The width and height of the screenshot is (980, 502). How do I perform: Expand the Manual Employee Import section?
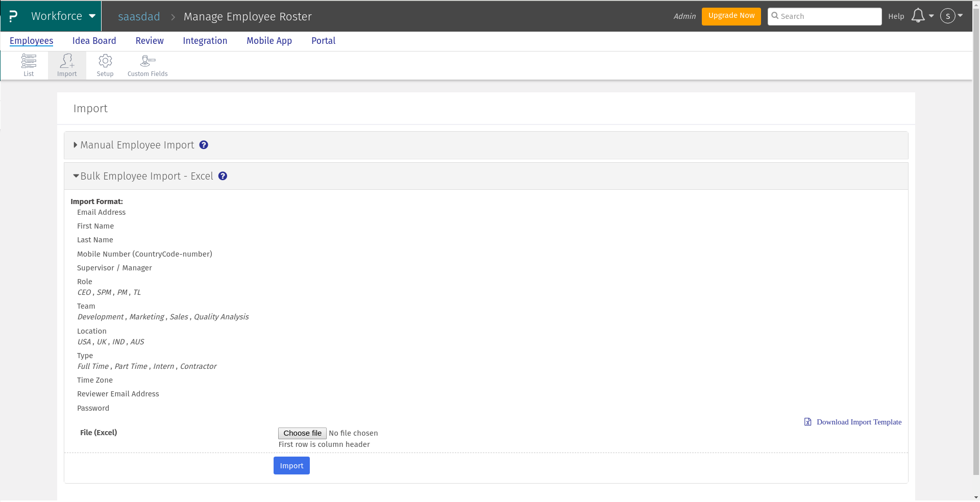137,145
